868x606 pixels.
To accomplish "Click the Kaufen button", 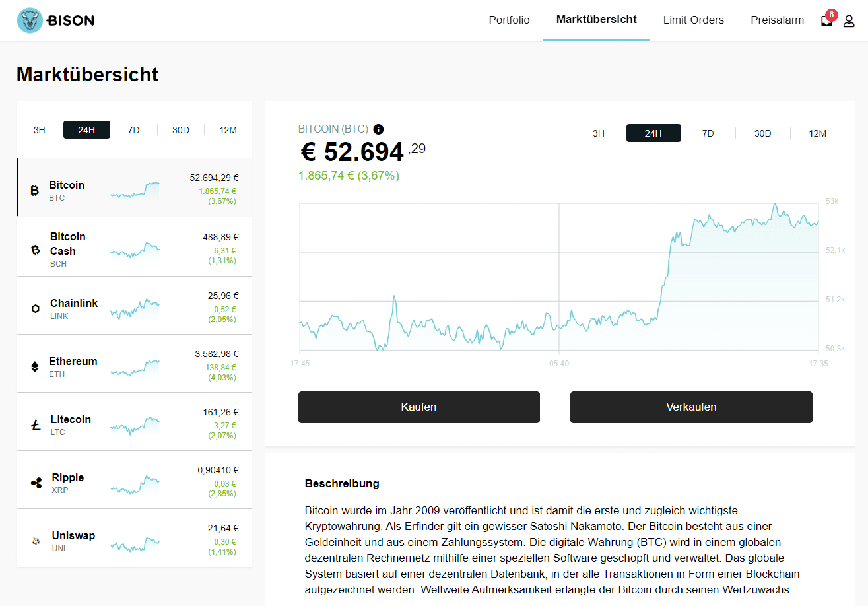I will pyautogui.click(x=419, y=407).
